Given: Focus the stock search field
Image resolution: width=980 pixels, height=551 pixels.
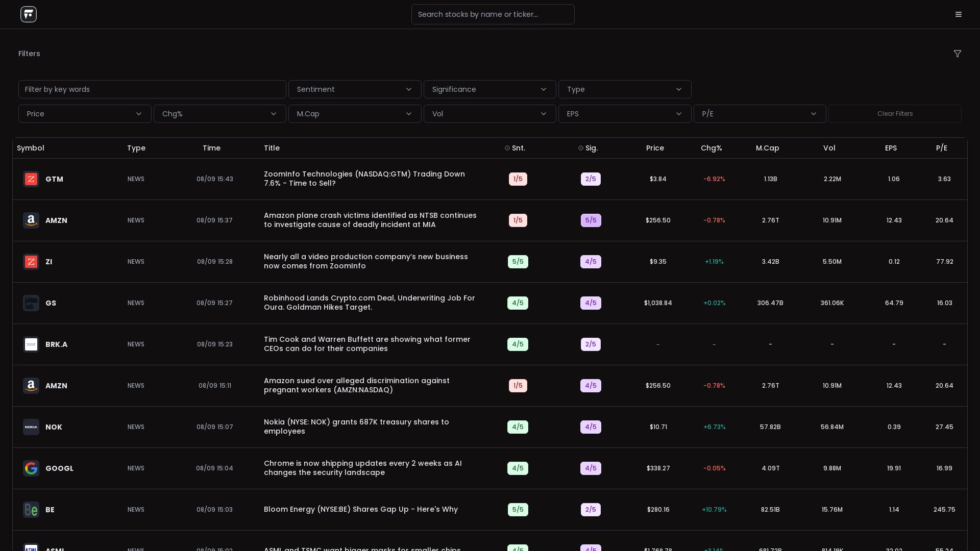Looking at the screenshot, I should [493, 14].
